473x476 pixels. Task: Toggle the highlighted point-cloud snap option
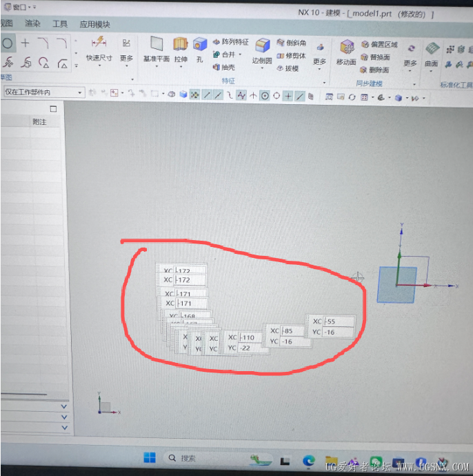[x=194, y=95]
